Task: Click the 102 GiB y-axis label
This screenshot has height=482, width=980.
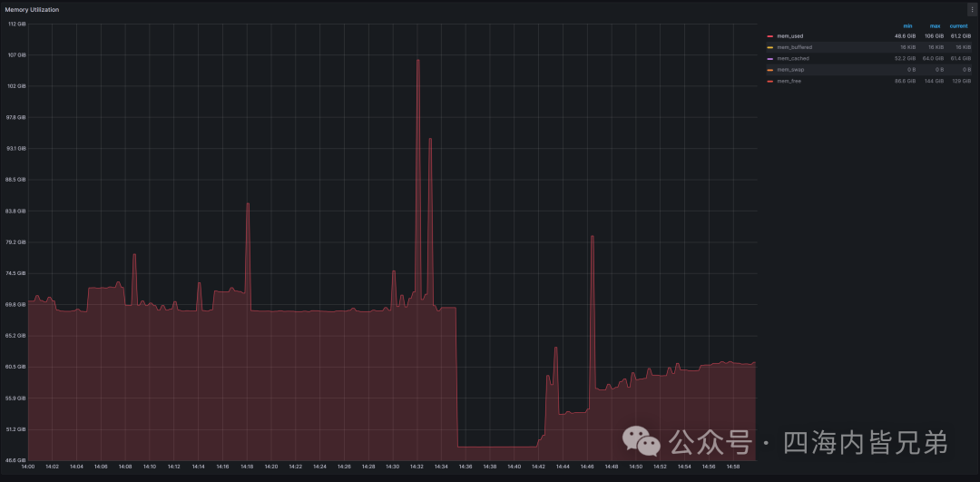Action: [x=17, y=86]
